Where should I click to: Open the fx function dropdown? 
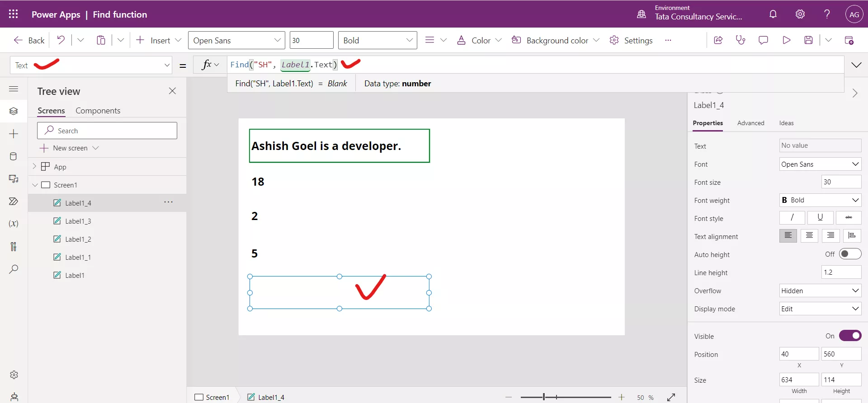click(x=210, y=65)
